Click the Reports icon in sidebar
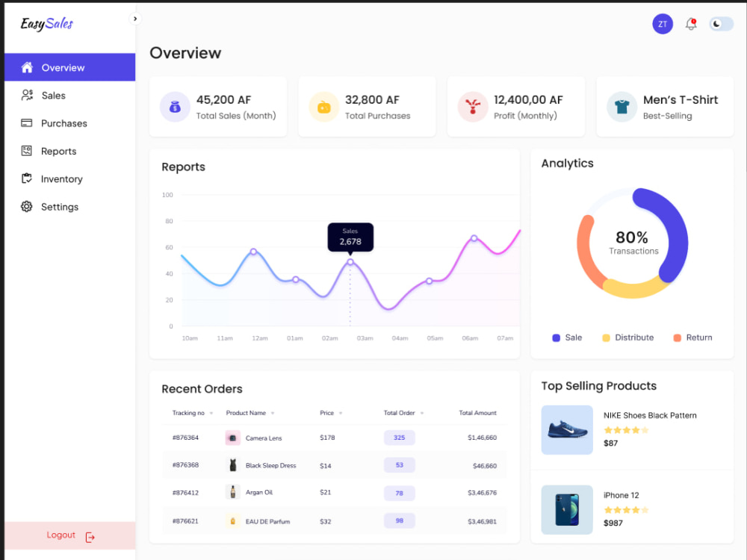747x560 pixels. click(27, 151)
